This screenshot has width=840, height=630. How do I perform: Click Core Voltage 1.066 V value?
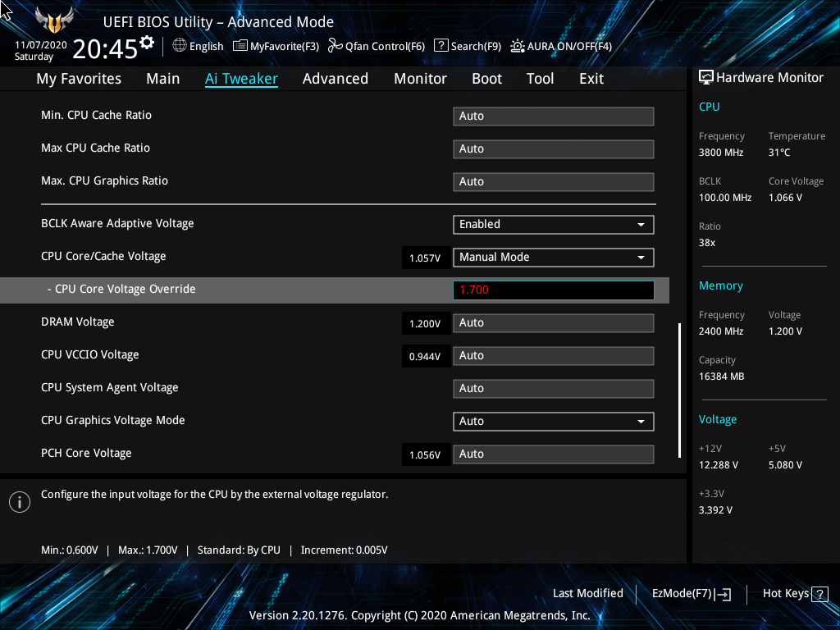785,198
